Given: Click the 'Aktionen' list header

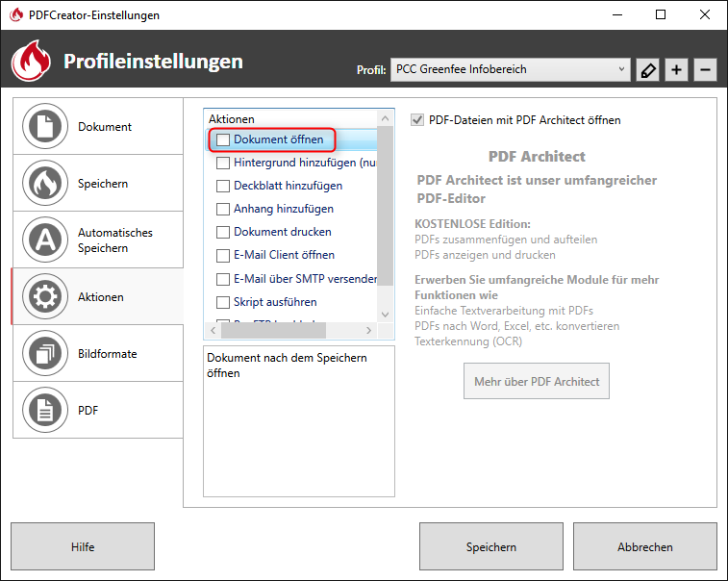Looking at the screenshot, I should tap(232, 119).
